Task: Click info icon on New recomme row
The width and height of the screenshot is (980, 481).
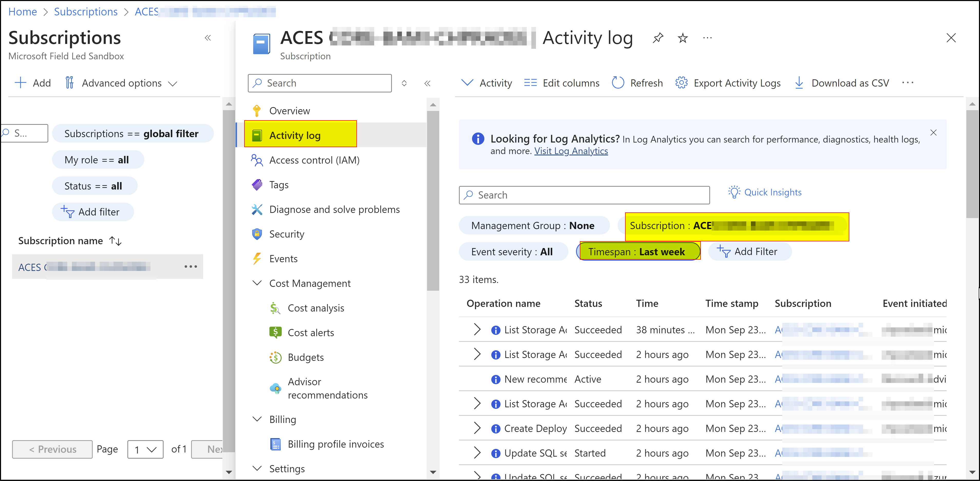Action: (496, 379)
